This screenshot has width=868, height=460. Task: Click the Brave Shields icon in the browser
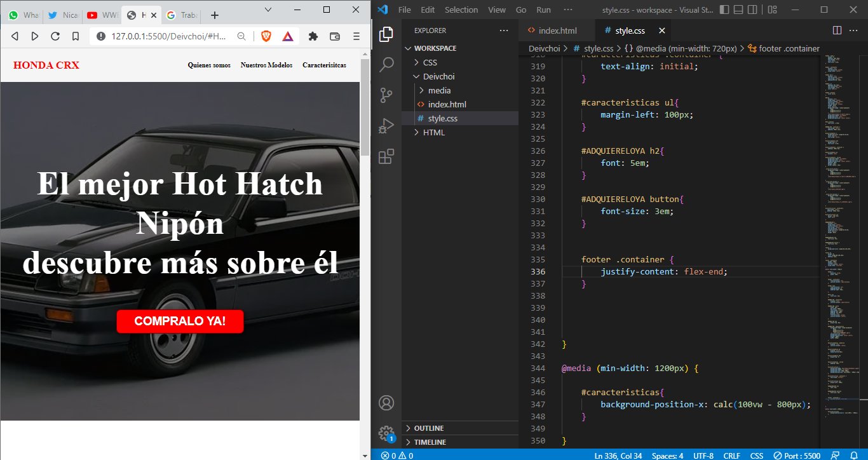point(266,36)
